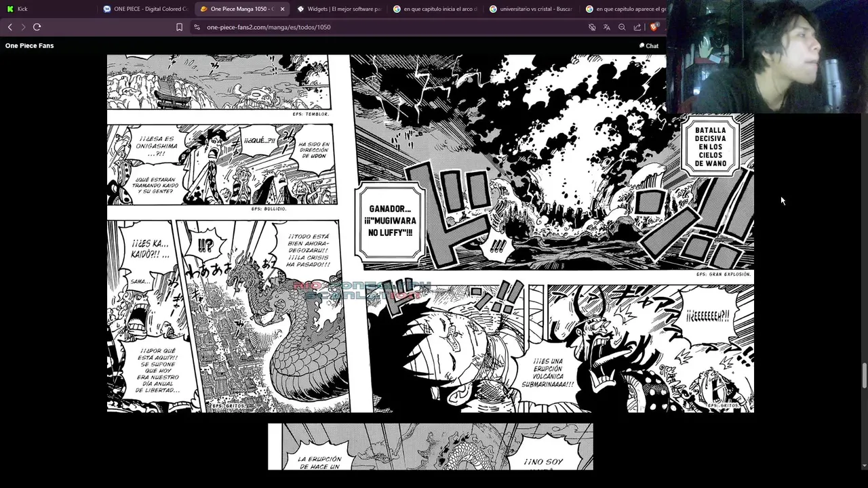Click the scroll-down arrow of the scrollbar

[864, 466]
